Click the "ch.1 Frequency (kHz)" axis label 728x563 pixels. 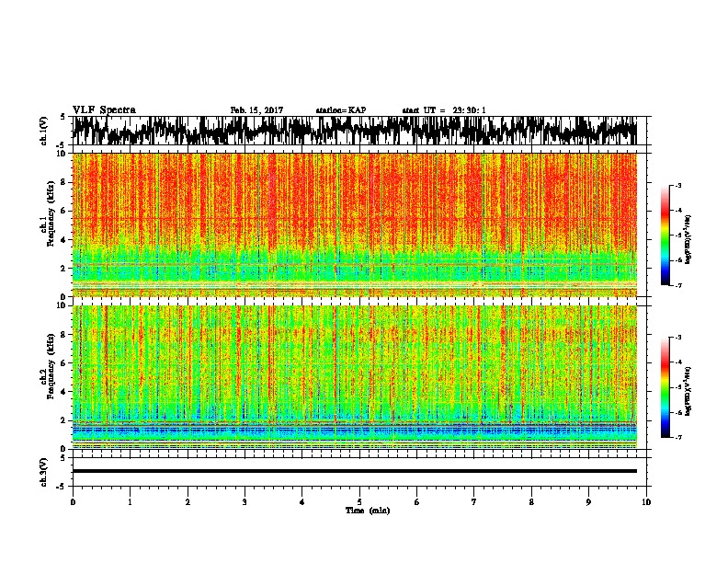pos(49,213)
